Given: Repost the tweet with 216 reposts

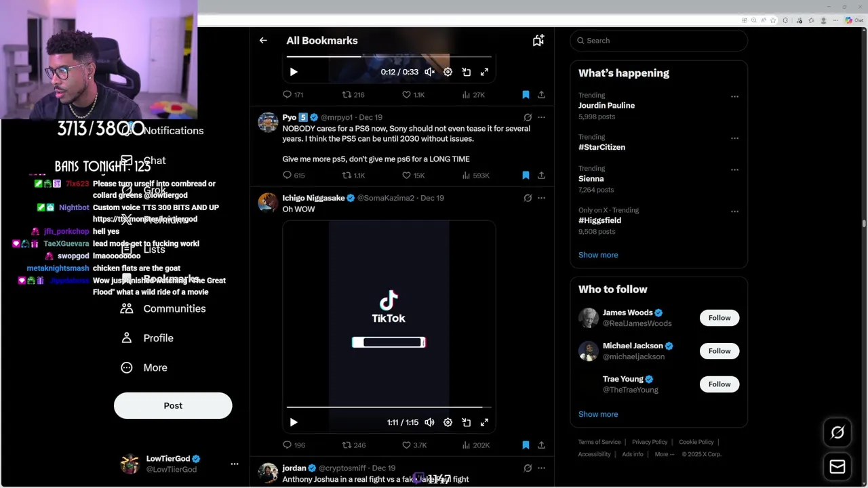Looking at the screenshot, I should click(x=353, y=95).
